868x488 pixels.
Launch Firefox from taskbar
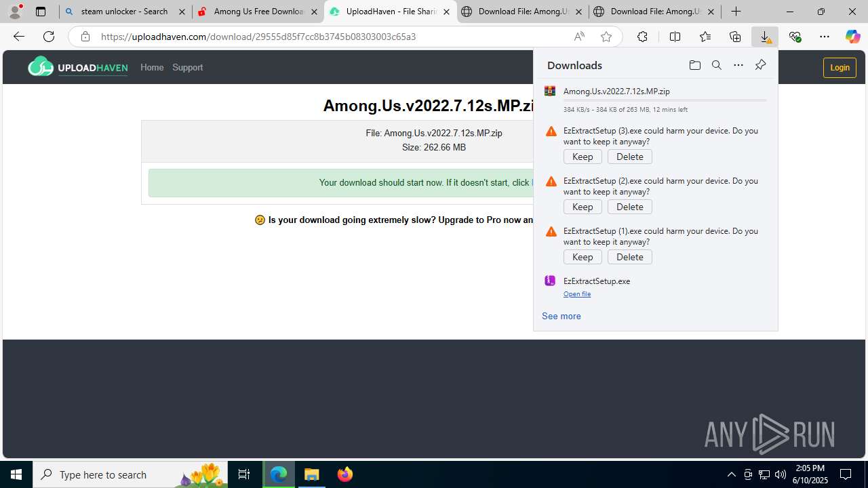345,474
